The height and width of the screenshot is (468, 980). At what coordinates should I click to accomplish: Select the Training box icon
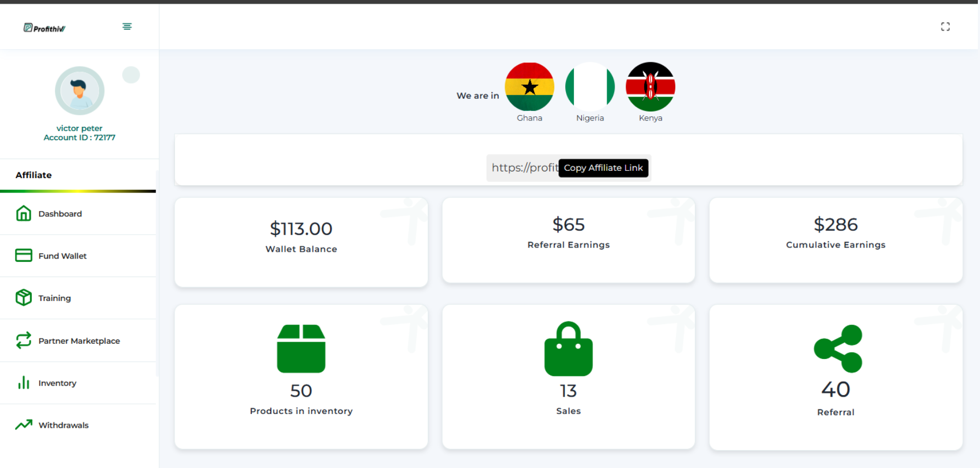pos(24,298)
